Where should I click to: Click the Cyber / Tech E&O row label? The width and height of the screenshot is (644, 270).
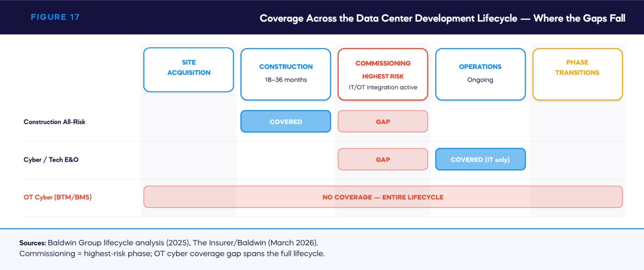point(51,160)
